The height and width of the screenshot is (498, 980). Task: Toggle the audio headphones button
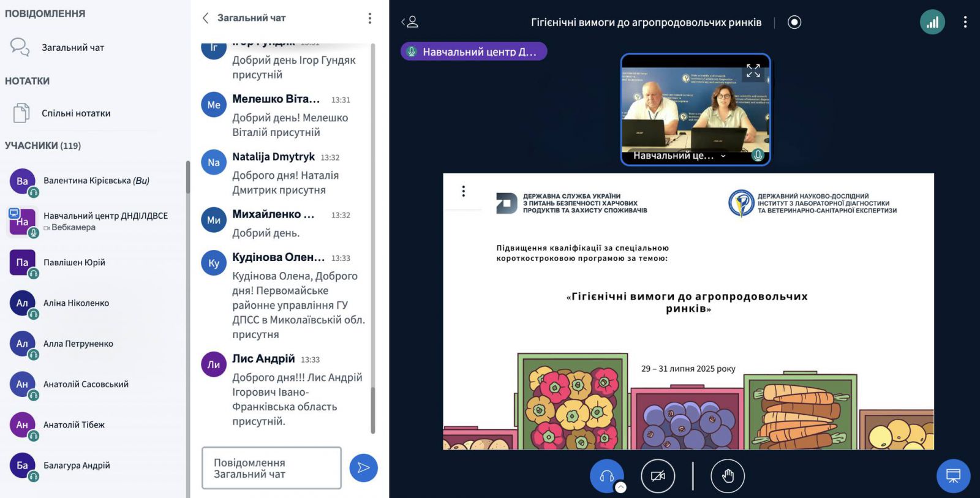pos(606,475)
